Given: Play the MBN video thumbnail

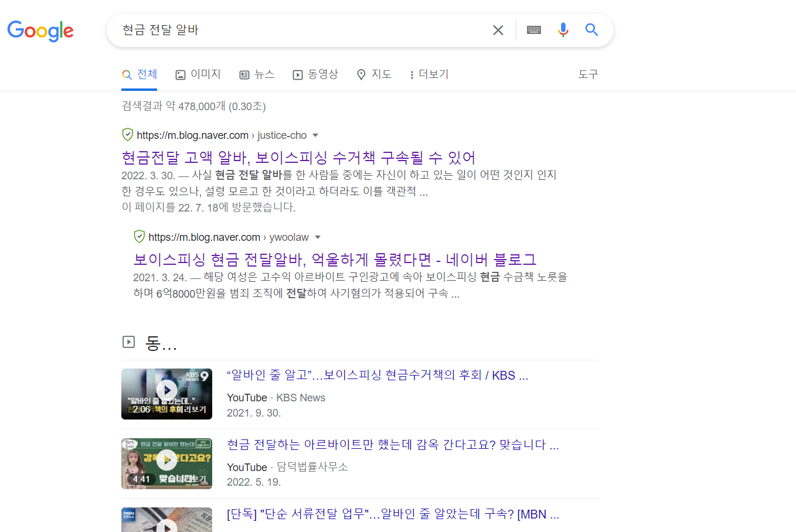Looking at the screenshot, I should (x=166, y=520).
